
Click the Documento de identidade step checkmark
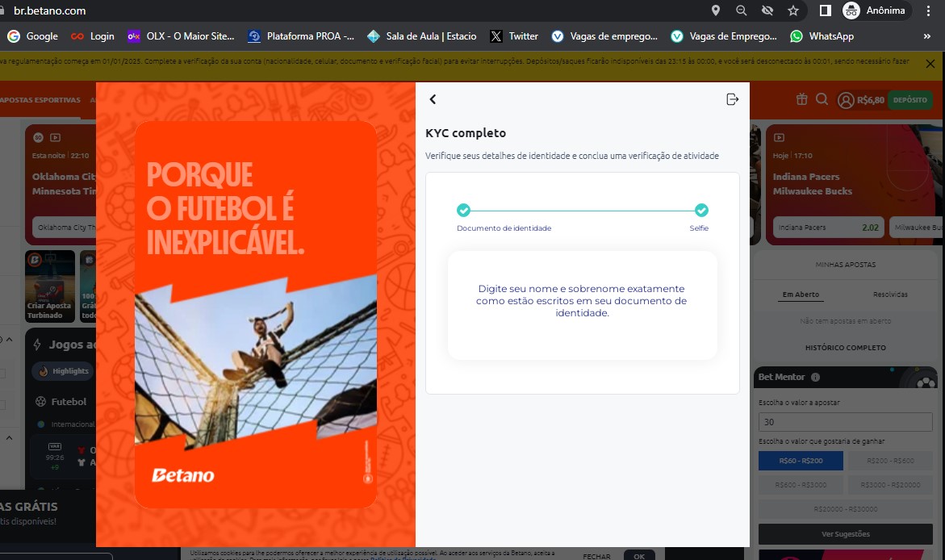463,211
